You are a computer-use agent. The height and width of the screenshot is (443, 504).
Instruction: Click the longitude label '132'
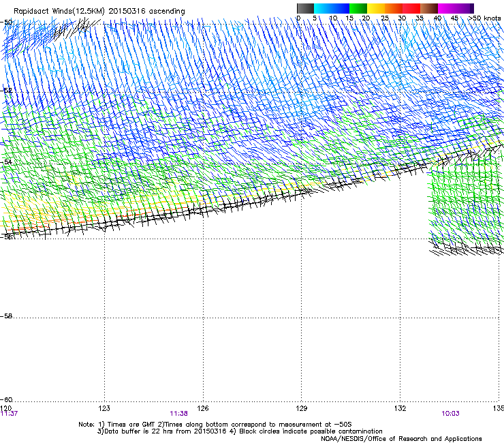[x=400, y=408]
